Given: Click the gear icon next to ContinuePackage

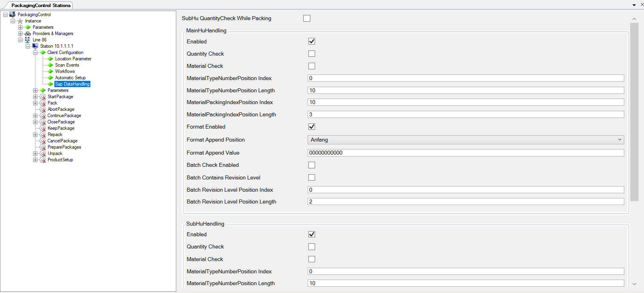Looking at the screenshot, I should [x=43, y=116].
